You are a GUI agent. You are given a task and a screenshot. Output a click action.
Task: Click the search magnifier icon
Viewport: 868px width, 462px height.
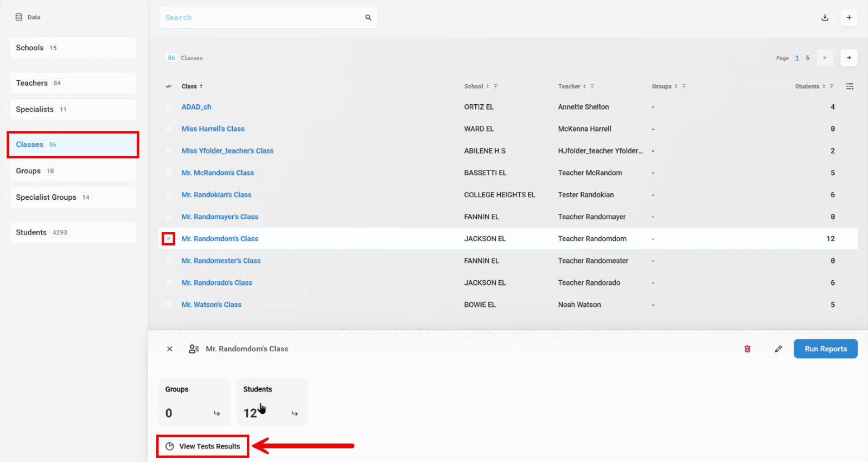pyautogui.click(x=368, y=17)
